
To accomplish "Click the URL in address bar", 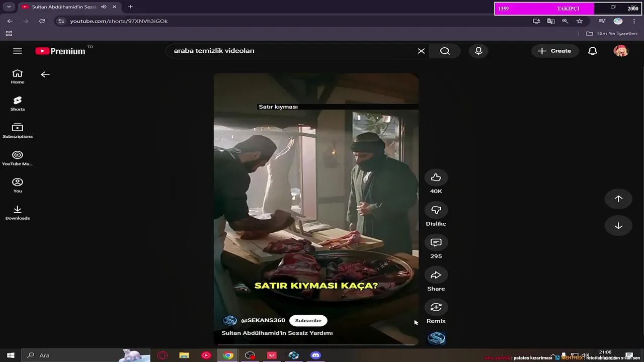I will click(x=119, y=21).
